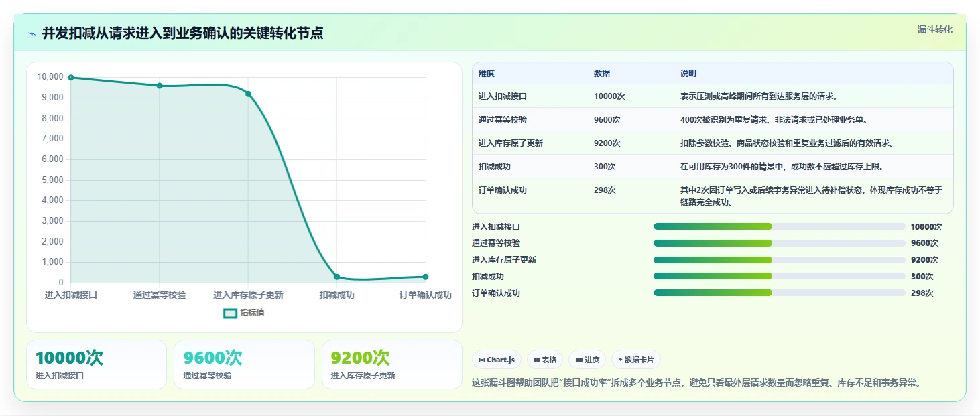Click the 数据 column header
The image size is (980, 416).
click(602, 74)
